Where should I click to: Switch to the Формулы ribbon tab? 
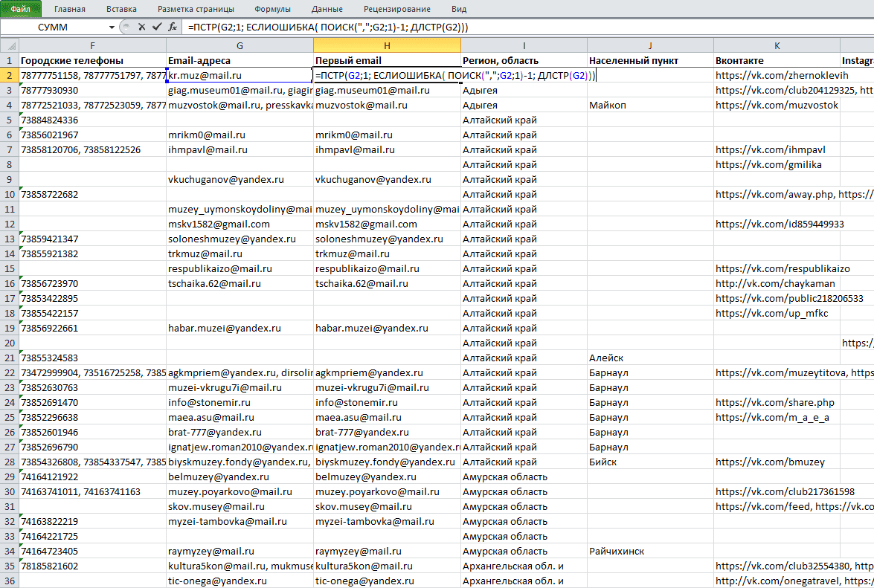(x=272, y=9)
